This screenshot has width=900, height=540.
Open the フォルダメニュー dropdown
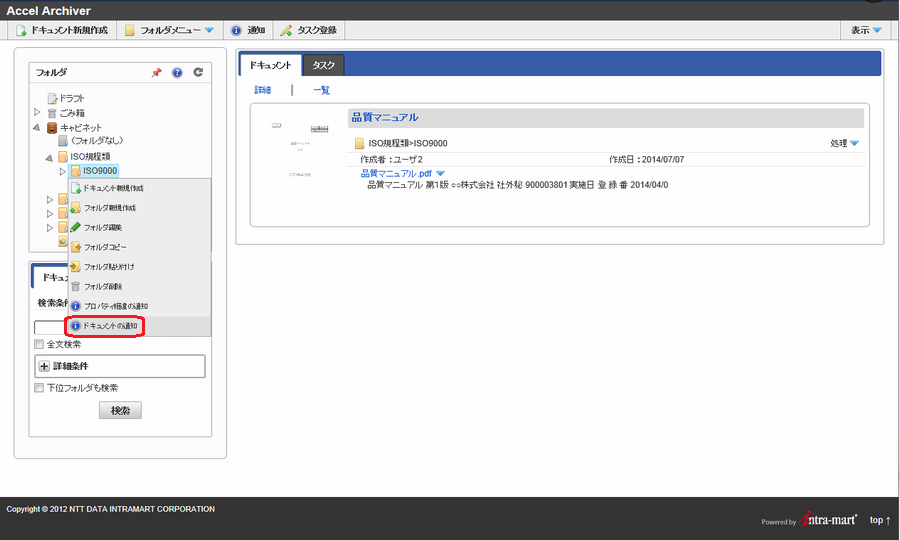pos(170,30)
